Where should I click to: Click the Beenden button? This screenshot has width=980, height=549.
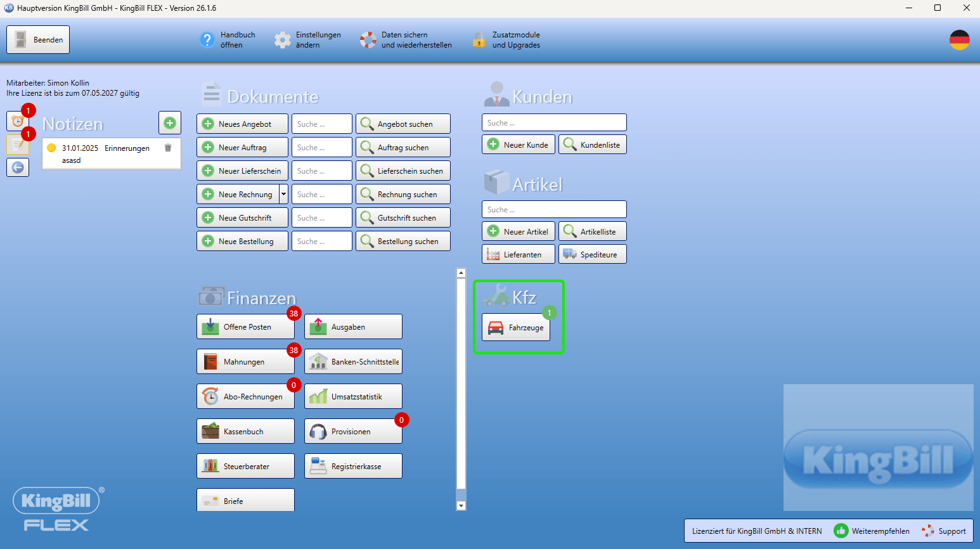point(38,39)
